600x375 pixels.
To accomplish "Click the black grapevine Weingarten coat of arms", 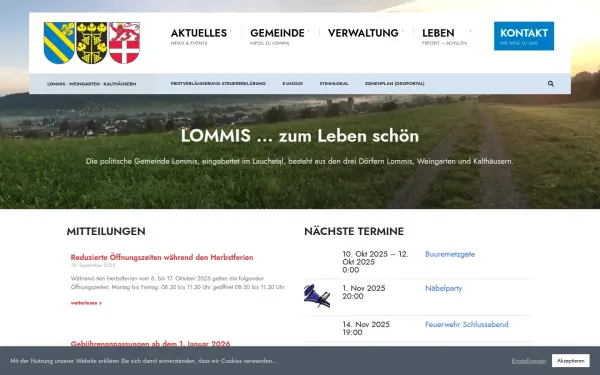I will (92, 43).
